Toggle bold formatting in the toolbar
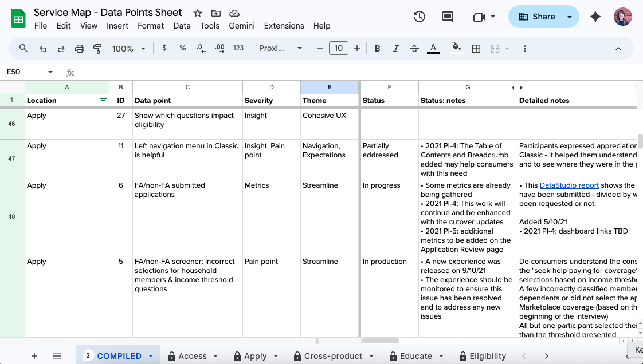Viewport: 643px width, 364px height. tap(377, 48)
